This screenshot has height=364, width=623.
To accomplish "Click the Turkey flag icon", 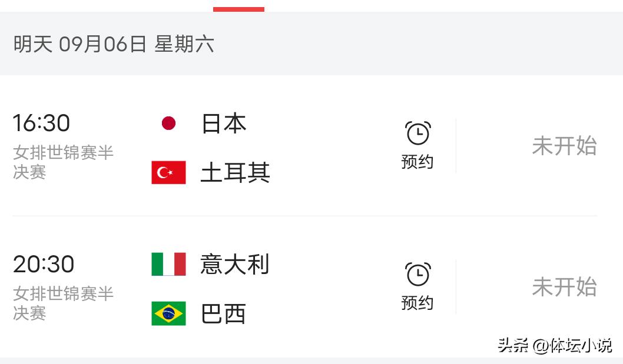I will coord(168,172).
